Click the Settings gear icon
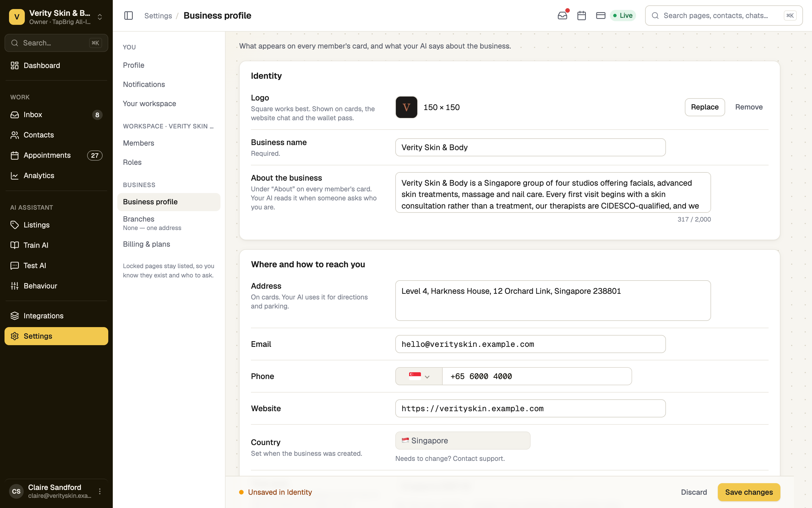The height and width of the screenshot is (508, 812). click(14, 336)
